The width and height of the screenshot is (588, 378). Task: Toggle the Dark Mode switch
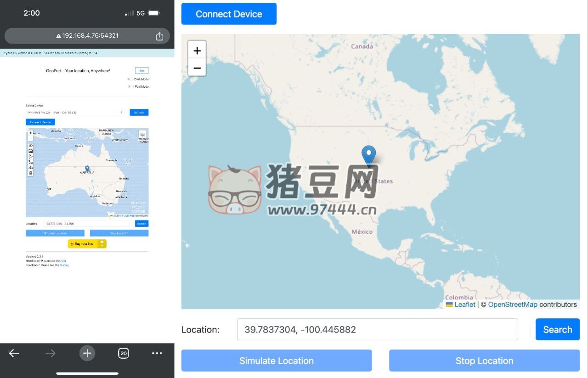click(x=130, y=79)
